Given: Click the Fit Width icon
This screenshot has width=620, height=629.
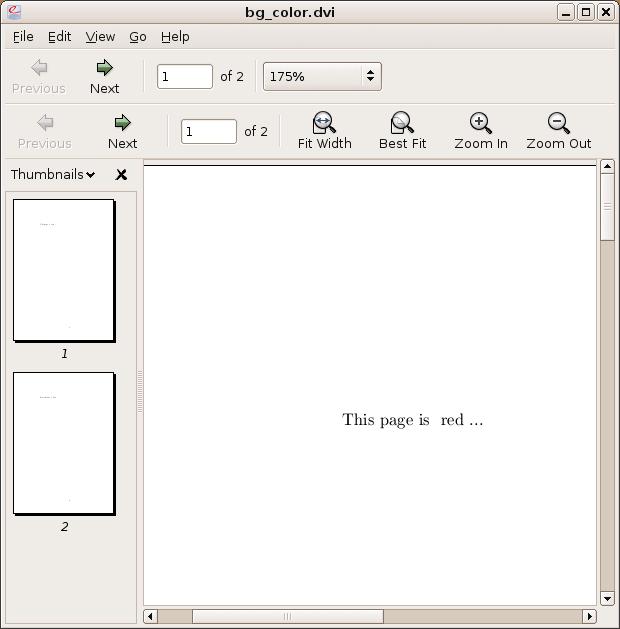Looking at the screenshot, I should [324, 123].
